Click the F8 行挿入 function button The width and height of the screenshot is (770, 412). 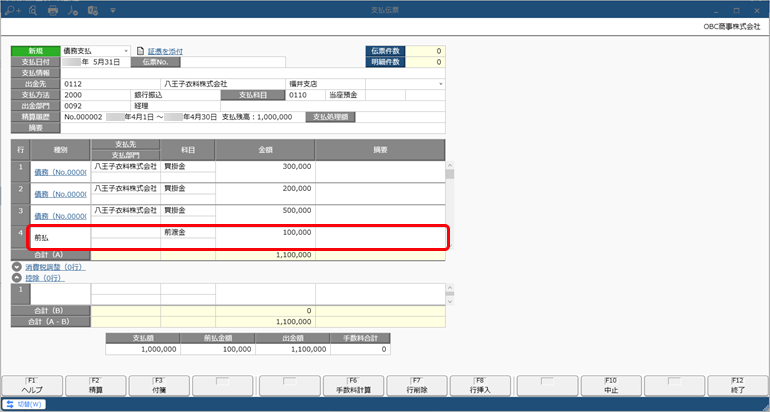click(x=480, y=385)
